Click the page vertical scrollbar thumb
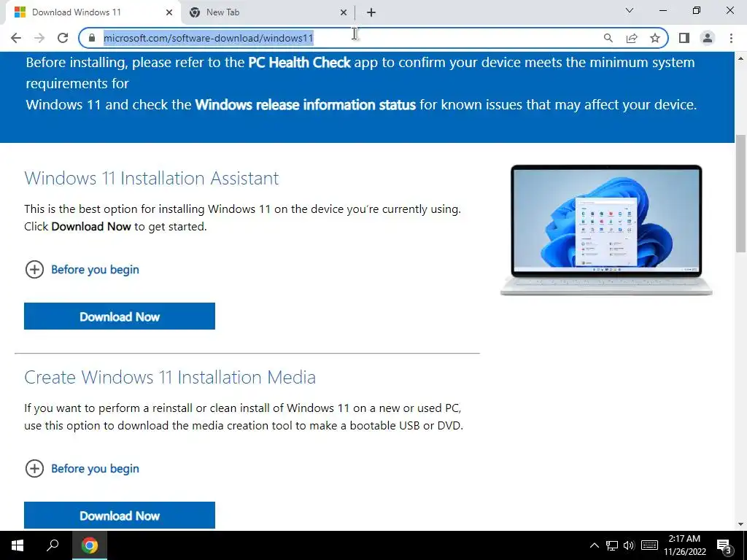The height and width of the screenshot is (560, 747). [x=741, y=193]
